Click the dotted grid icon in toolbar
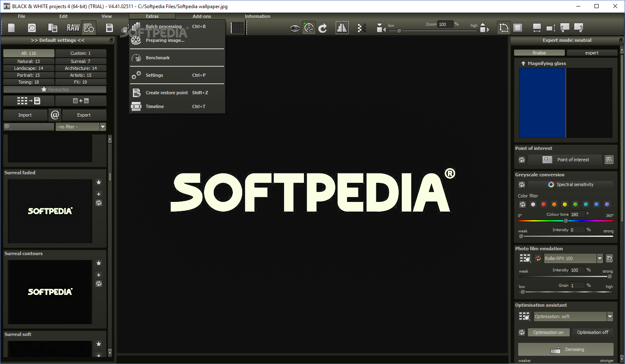The width and height of the screenshot is (625, 364). [x=238, y=28]
